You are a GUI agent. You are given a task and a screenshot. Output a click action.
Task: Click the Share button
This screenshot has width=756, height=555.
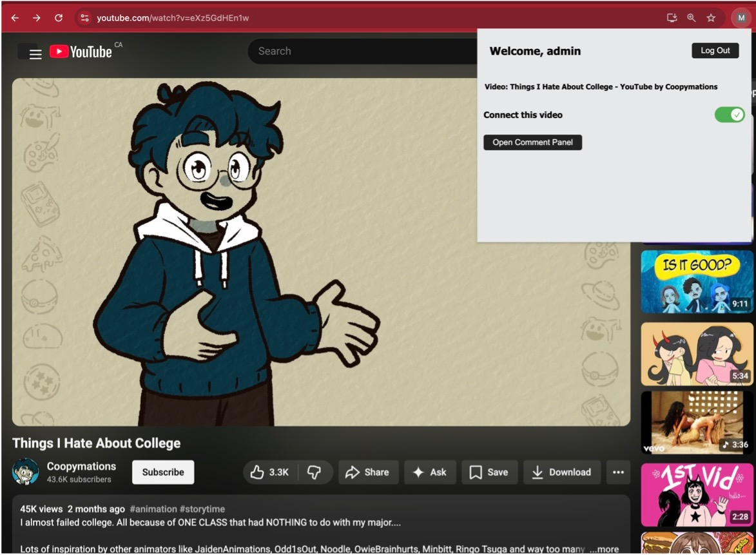[x=368, y=472]
